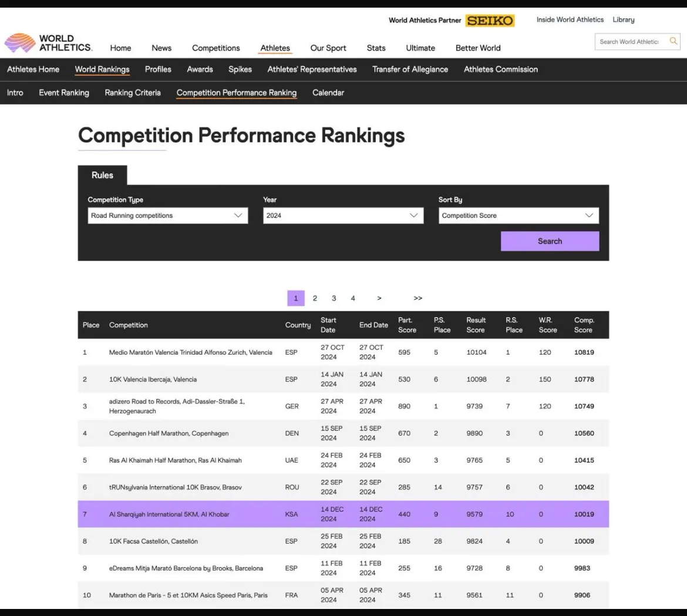Open the Competition Type dropdown
The height and width of the screenshot is (616, 687).
pos(167,216)
